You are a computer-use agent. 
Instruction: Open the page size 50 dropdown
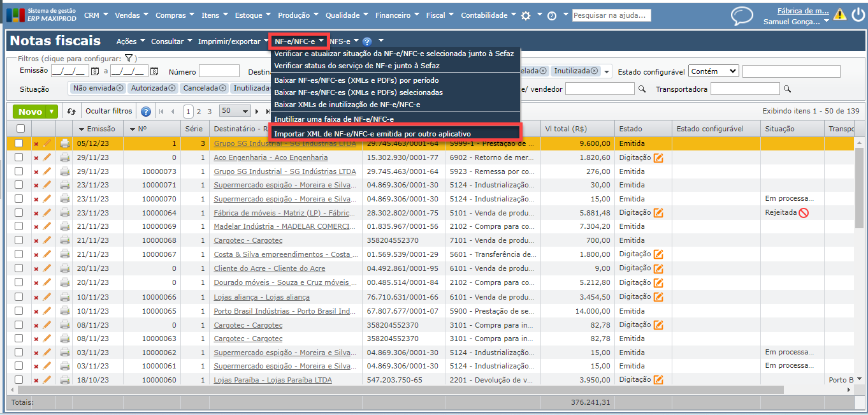click(235, 111)
